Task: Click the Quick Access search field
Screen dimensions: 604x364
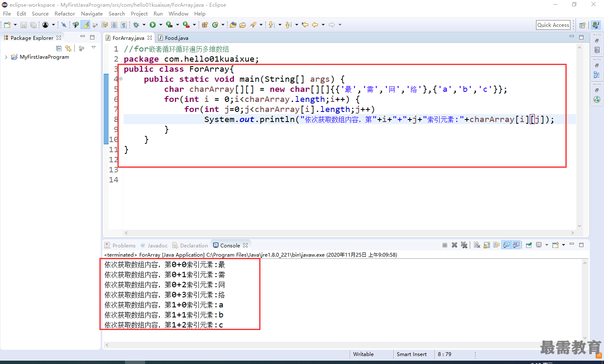Action: (x=553, y=25)
